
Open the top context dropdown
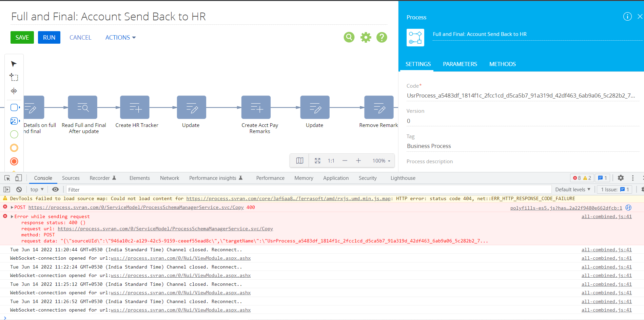pyautogui.click(x=37, y=190)
